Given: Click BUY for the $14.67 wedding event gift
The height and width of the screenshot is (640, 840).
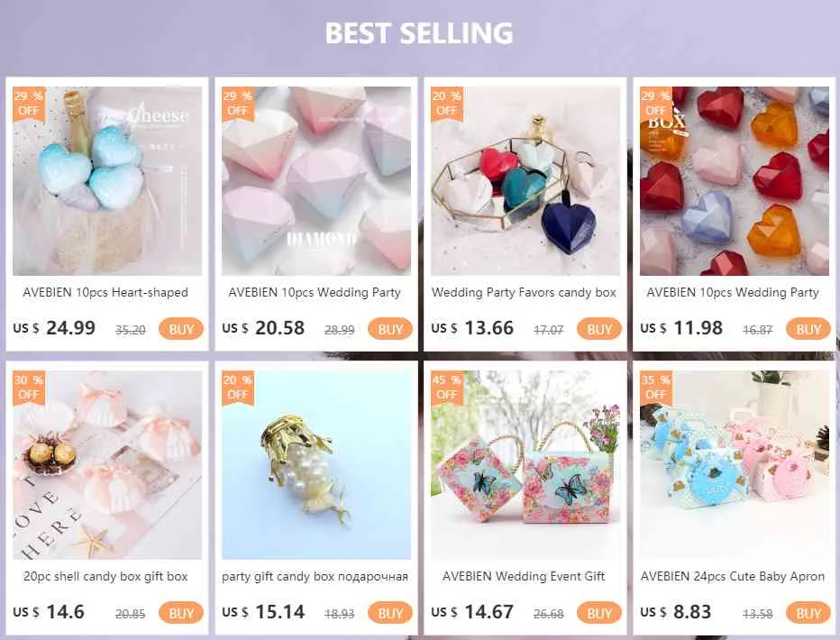Looking at the screenshot, I should pos(599,613).
